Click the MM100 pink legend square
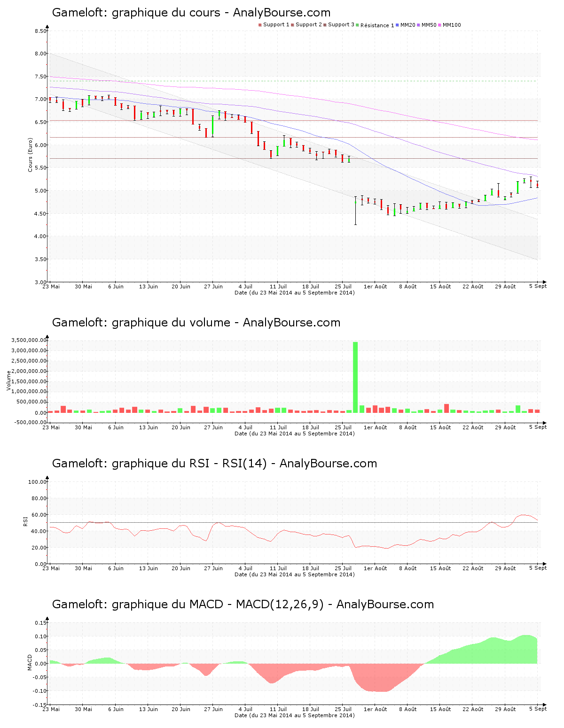Screen dimensions: 564x728 pyautogui.click(x=440, y=25)
